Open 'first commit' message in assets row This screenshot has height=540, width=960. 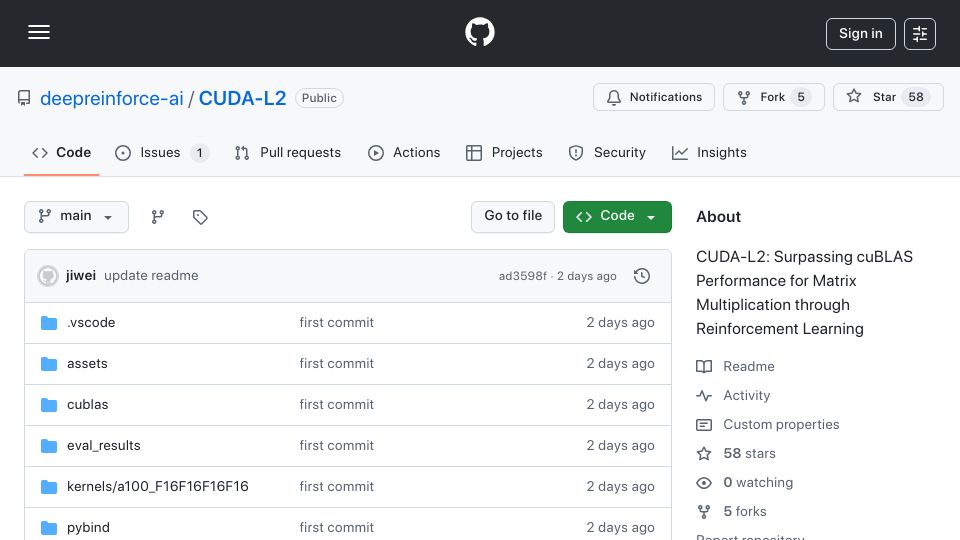[336, 364]
